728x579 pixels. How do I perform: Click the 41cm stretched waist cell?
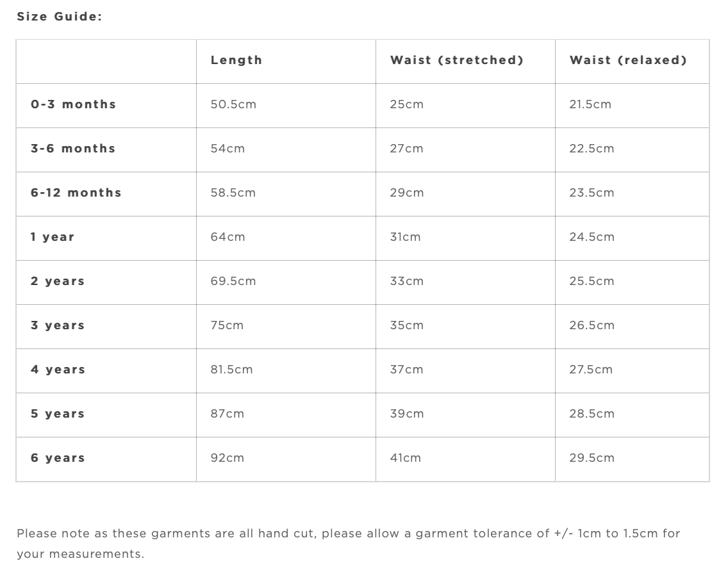(x=405, y=458)
